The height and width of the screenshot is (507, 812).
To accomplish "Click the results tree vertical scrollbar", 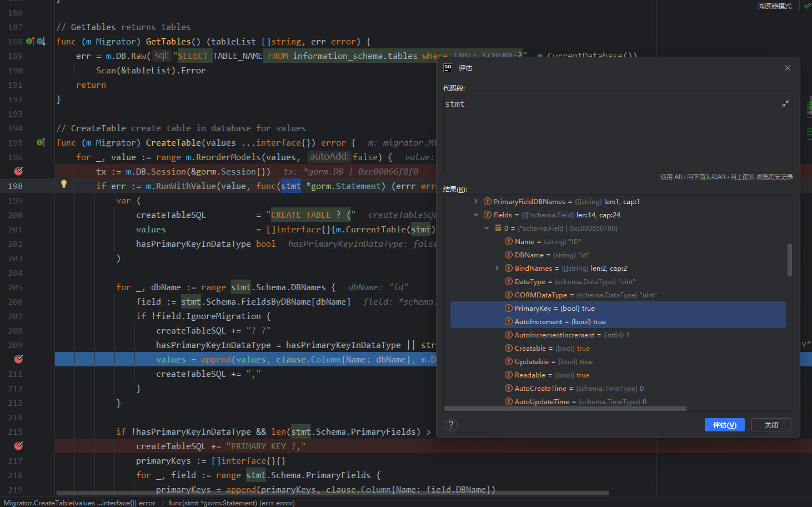I will [789, 260].
